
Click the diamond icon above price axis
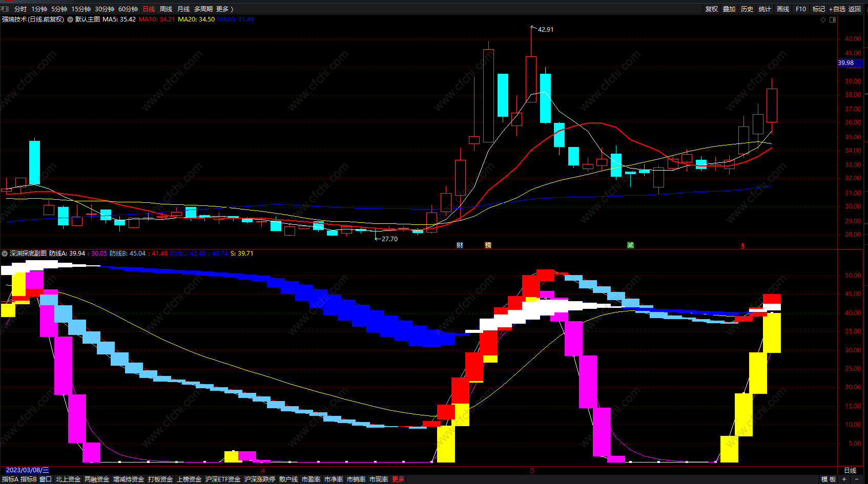click(823, 20)
